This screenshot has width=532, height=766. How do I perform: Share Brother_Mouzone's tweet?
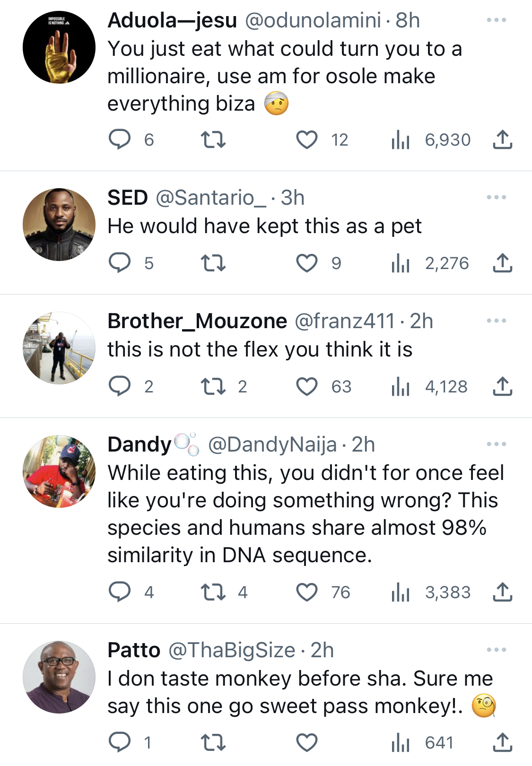pos(503,386)
